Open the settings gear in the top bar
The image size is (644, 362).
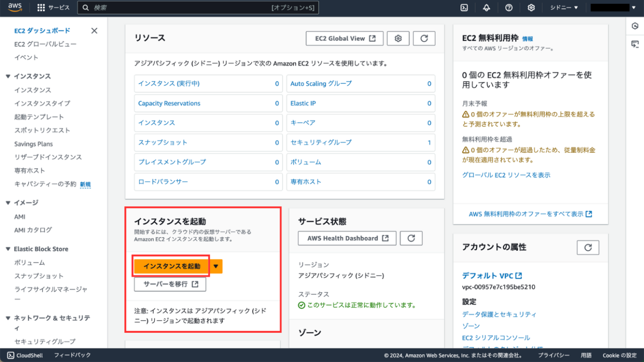point(531,8)
